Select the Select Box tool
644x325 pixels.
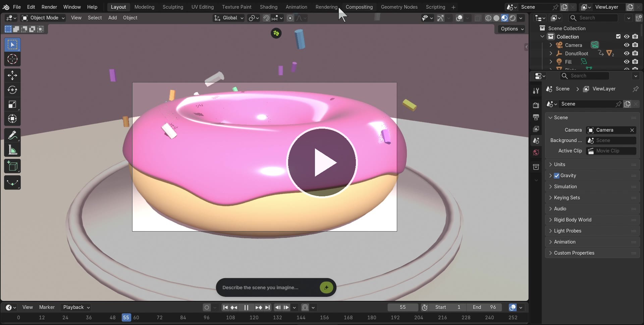(12, 45)
